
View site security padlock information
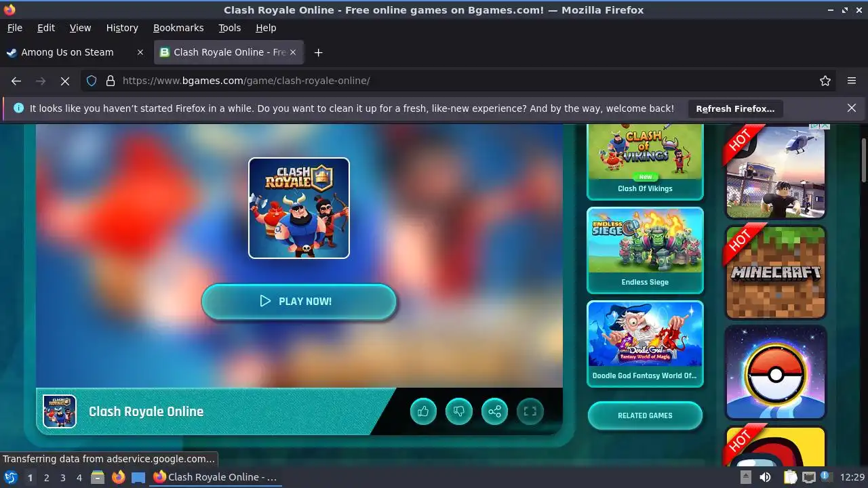(x=111, y=81)
